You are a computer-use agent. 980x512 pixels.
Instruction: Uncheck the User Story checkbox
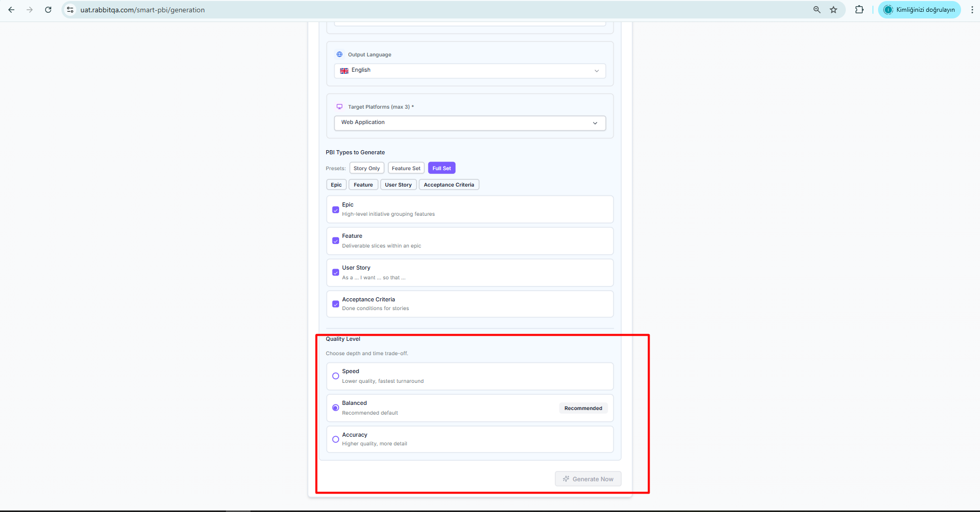(x=336, y=273)
